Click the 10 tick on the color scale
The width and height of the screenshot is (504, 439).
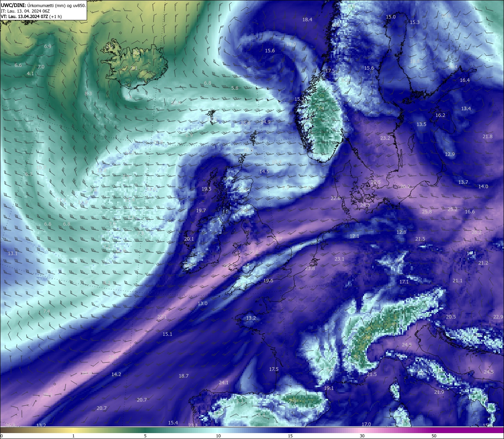pyautogui.click(x=218, y=436)
